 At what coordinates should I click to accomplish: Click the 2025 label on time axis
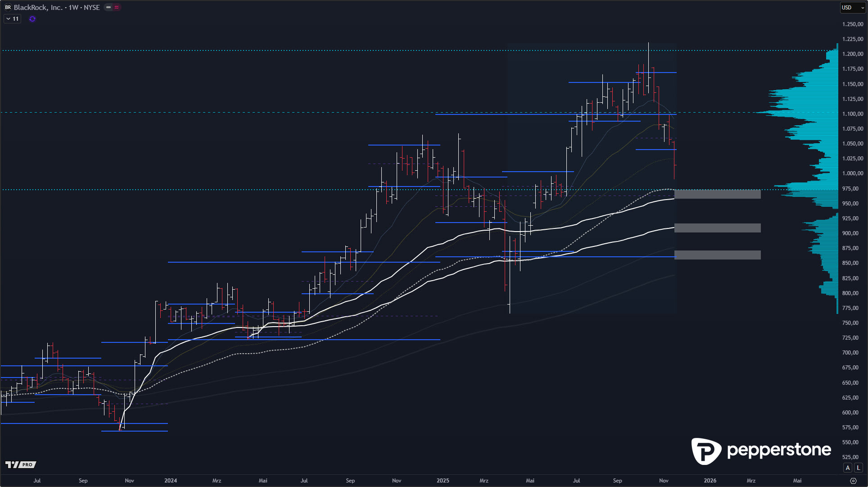point(443,481)
